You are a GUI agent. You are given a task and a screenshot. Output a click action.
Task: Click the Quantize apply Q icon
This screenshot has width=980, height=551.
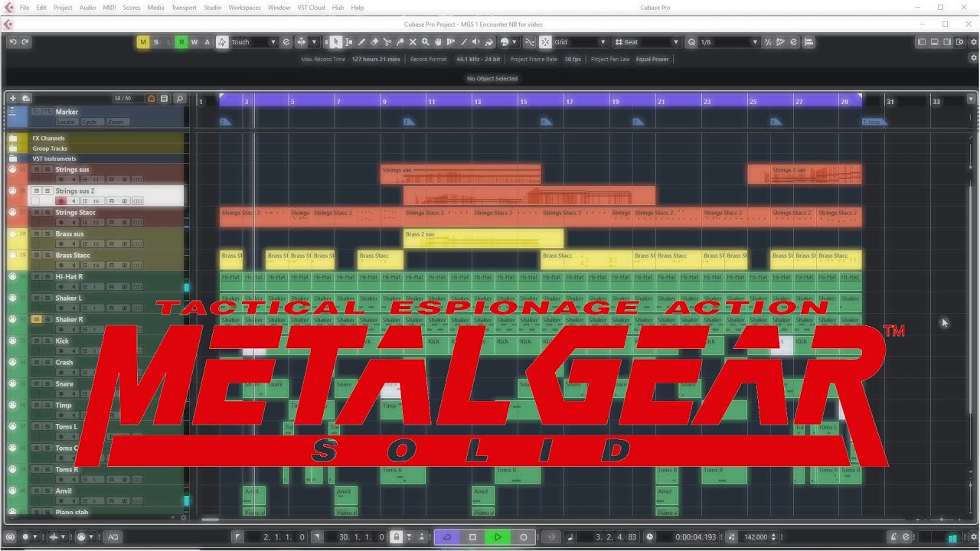691,42
